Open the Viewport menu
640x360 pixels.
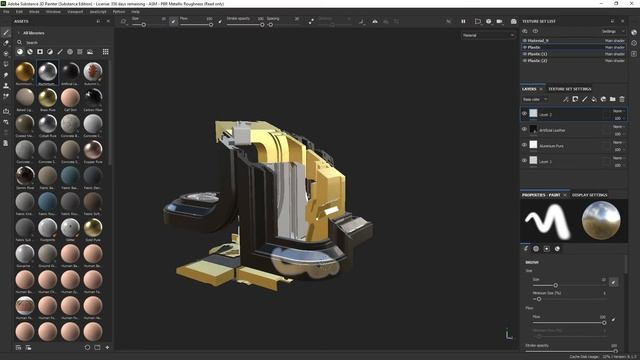point(75,12)
